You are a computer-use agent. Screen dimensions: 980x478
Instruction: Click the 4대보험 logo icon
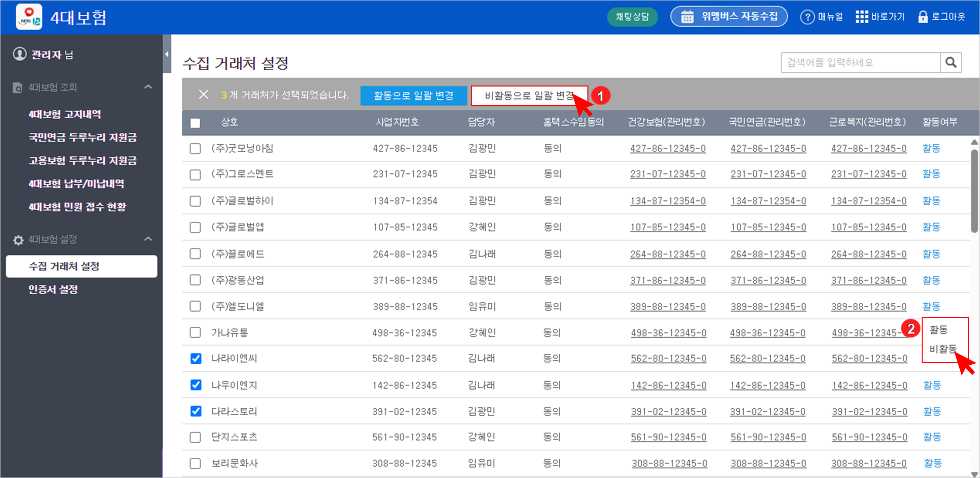point(29,17)
